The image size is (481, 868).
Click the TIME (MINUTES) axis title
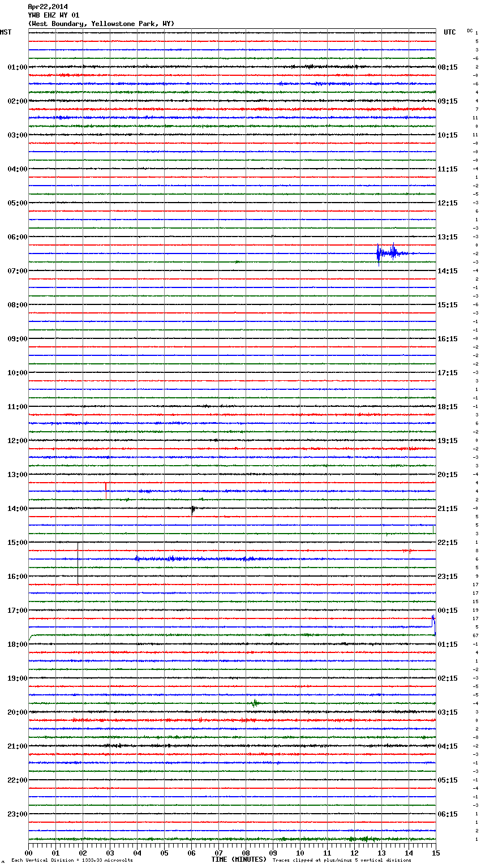point(239,860)
